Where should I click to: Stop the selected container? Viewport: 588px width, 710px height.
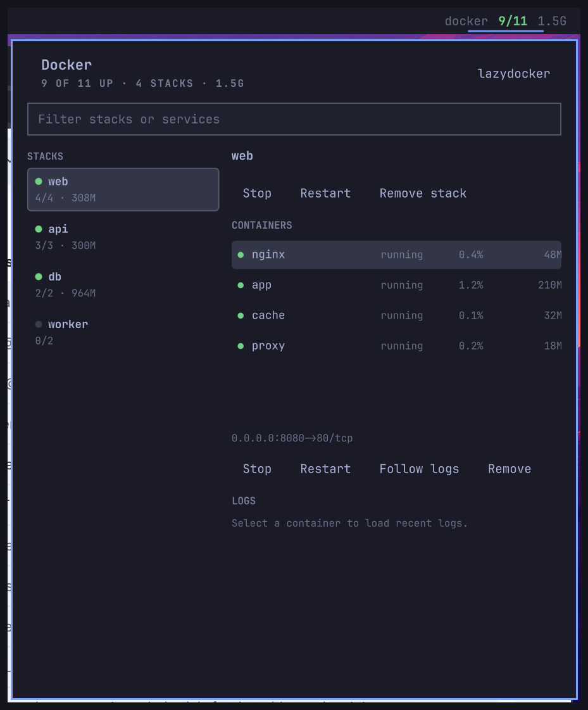pos(257,469)
